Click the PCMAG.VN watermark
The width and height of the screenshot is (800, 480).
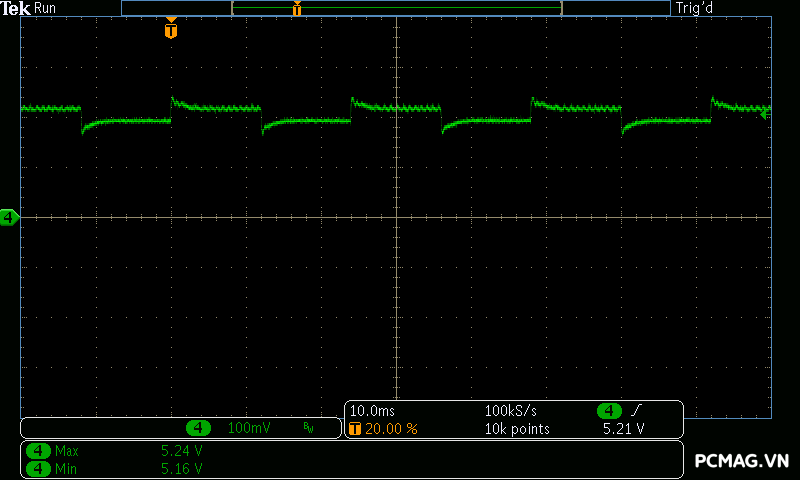pos(742,461)
